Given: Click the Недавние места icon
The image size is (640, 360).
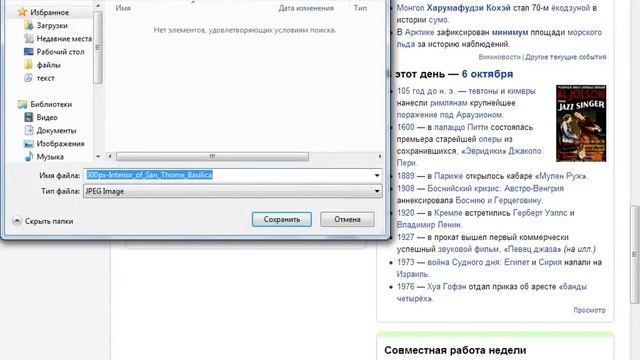Looking at the screenshot, I should [x=28, y=38].
